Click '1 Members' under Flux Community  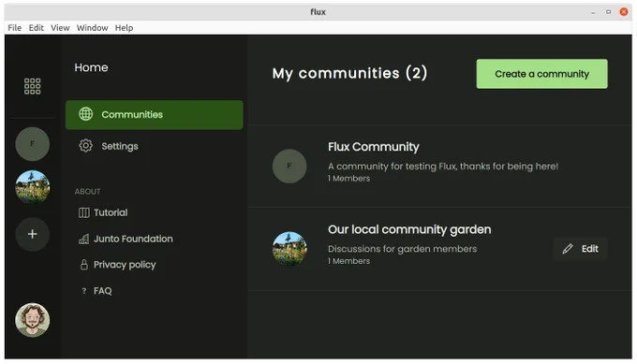coord(348,178)
